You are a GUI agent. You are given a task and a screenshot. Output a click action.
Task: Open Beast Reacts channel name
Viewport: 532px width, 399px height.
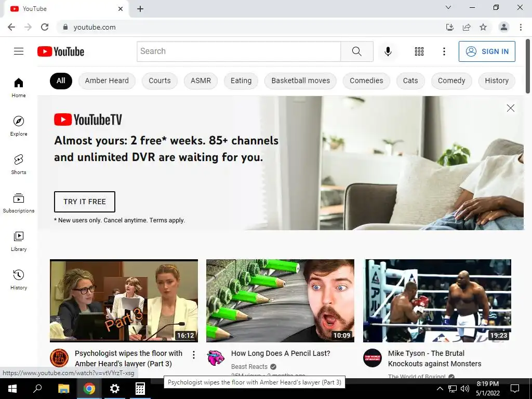click(249, 366)
